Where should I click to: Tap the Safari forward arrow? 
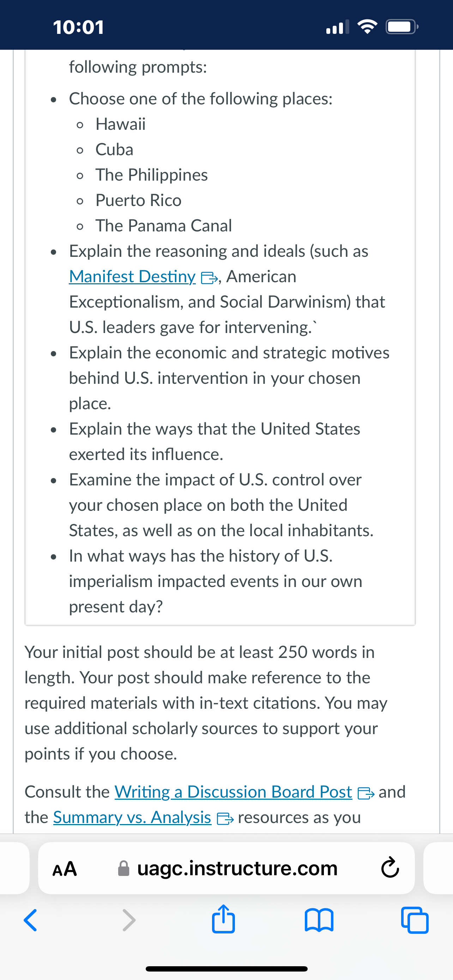129,920
